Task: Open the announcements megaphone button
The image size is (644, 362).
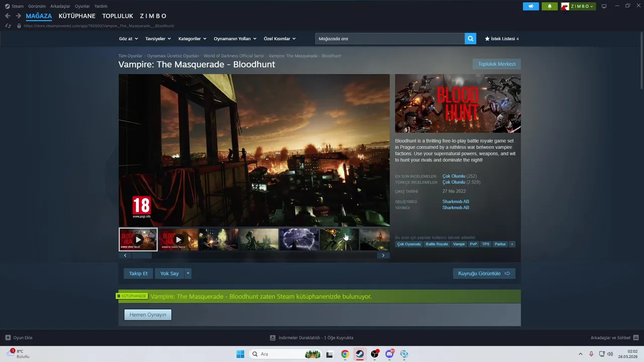Action: (531, 6)
